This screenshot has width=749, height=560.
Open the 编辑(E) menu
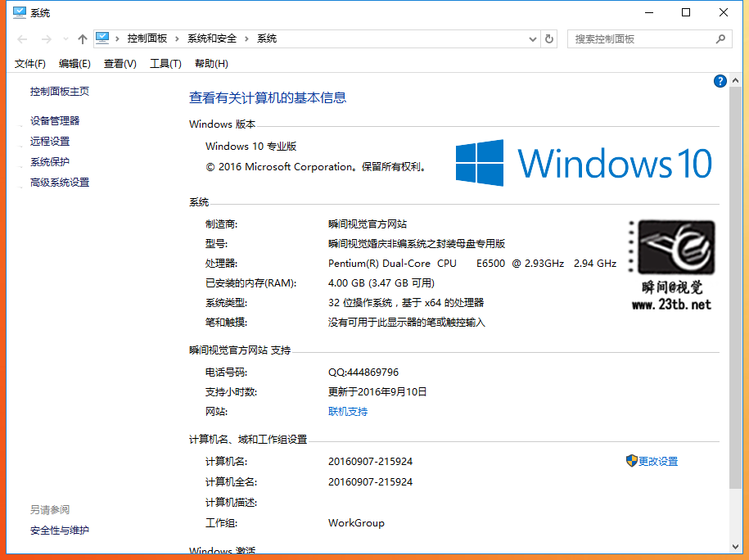[x=74, y=64]
